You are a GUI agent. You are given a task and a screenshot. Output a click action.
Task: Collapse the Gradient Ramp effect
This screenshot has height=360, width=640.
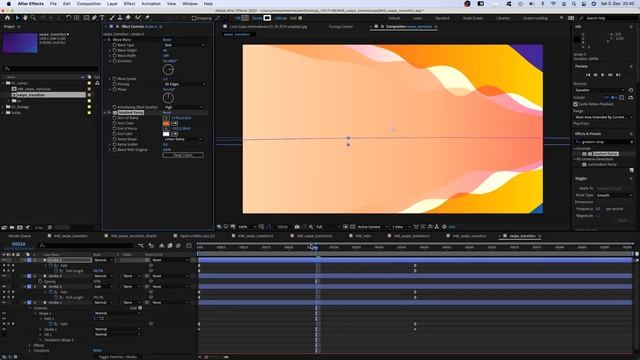[105, 113]
